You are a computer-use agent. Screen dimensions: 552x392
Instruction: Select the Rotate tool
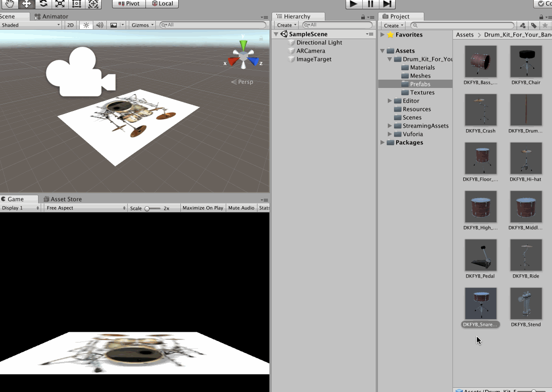coord(43,4)
